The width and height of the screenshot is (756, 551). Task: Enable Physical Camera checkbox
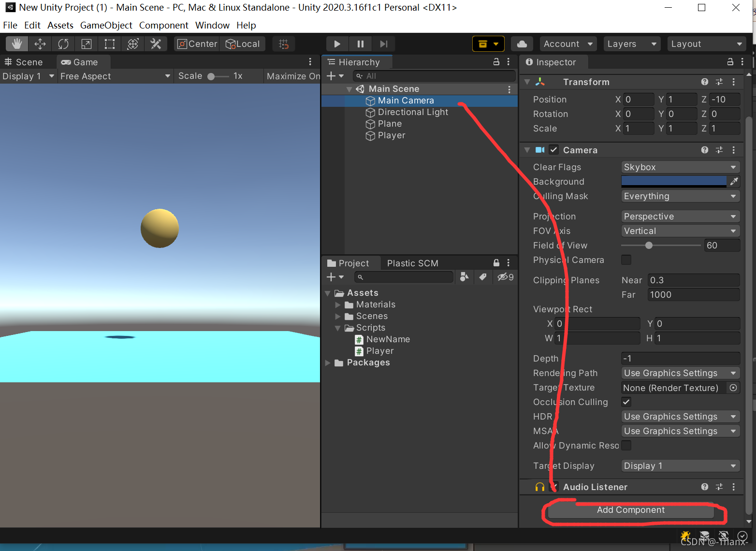(x=626, y=260)
